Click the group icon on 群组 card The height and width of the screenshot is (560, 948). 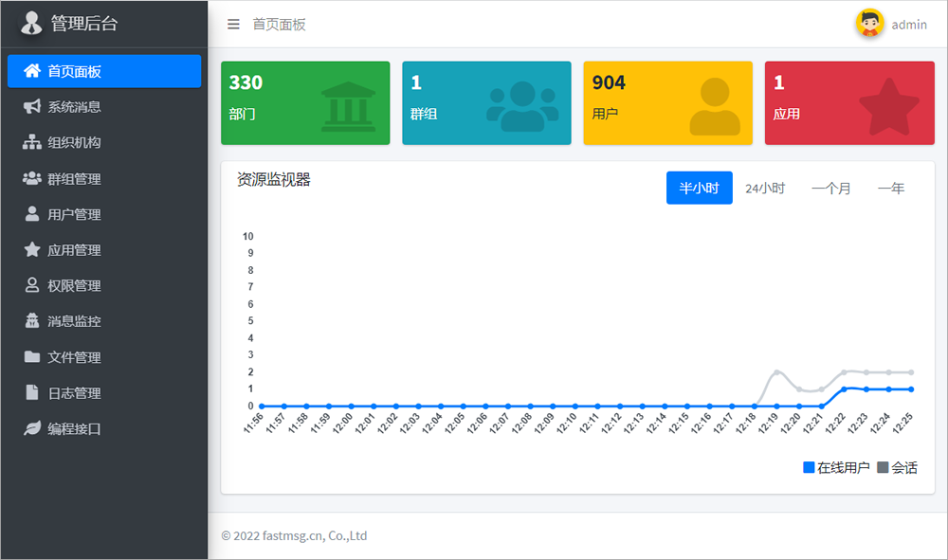tap(522, 106)
